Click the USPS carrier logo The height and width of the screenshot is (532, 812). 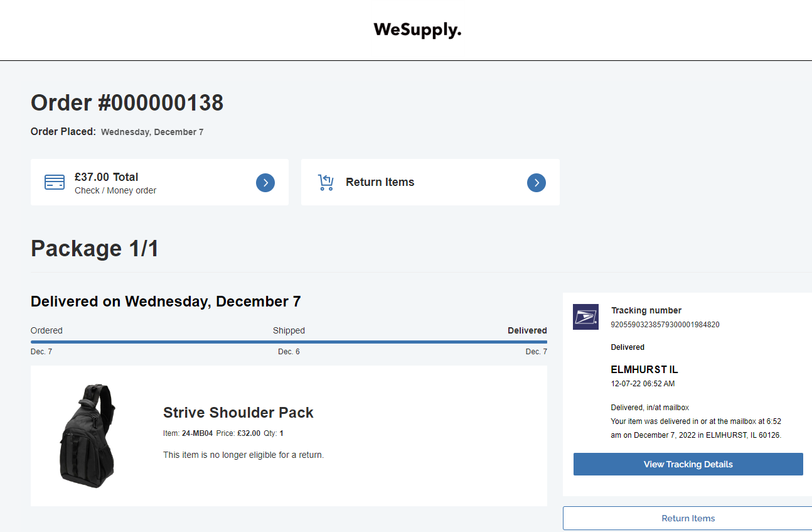click(x=586, y=317)
